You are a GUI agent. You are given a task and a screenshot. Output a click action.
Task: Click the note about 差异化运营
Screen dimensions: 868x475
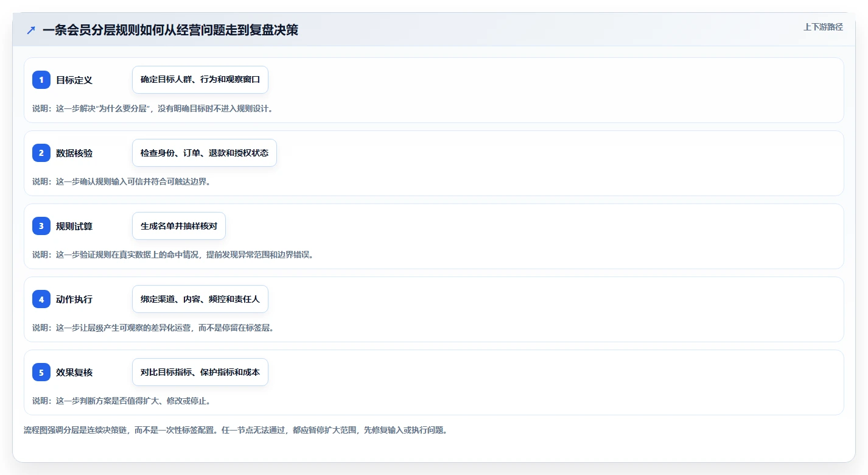[x=153, y=328]
